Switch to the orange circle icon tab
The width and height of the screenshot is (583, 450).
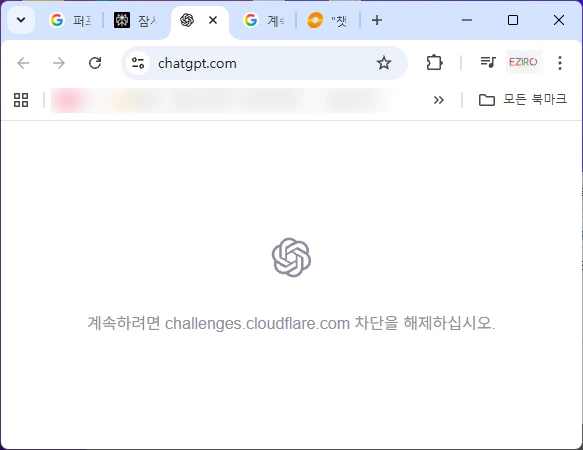pyautogui.click(x=327, y=20)
